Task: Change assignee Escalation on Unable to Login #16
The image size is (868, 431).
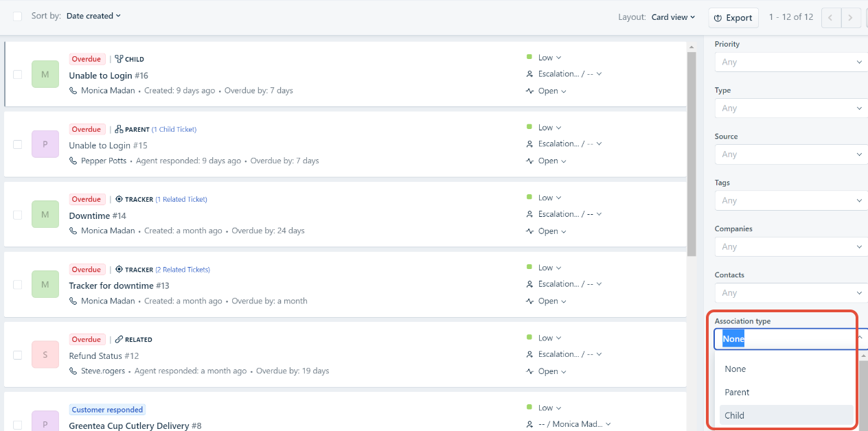Action: coord(570,73)
